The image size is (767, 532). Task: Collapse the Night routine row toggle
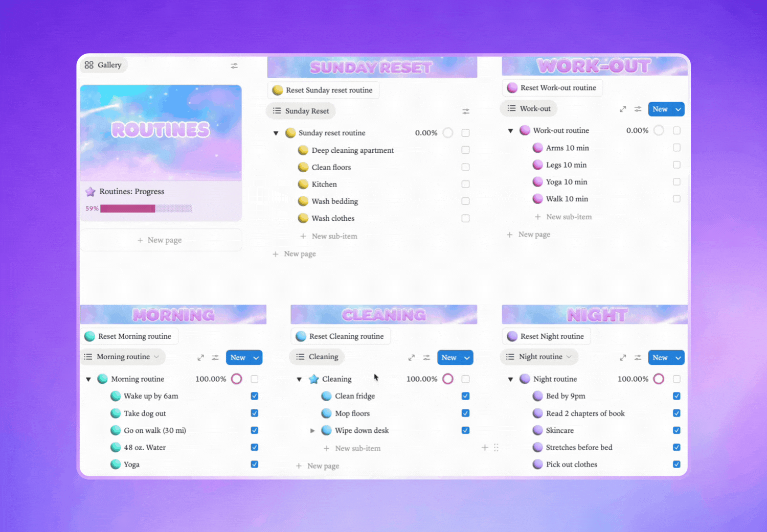point(510,379)
